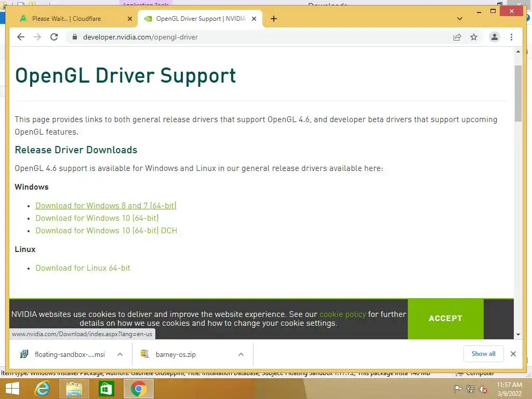Open the cookie policy link
Viewport: 532px width, 399px height.
[343, 314]
